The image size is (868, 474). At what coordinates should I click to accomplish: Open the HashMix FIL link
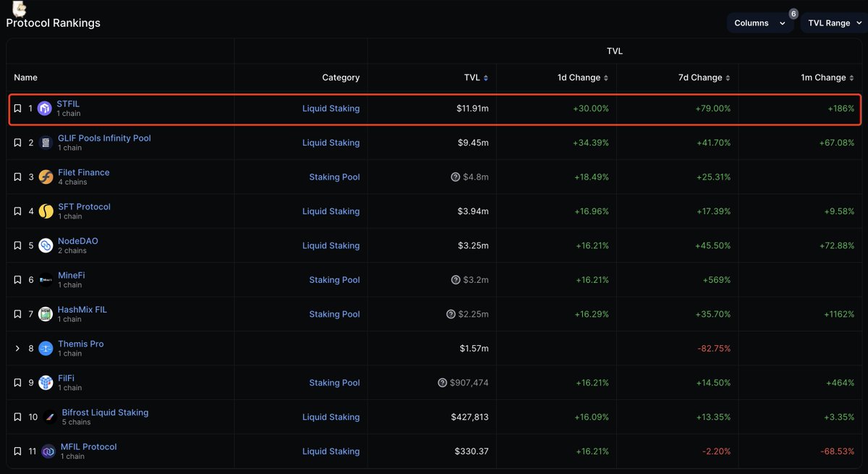coord(82,310)
